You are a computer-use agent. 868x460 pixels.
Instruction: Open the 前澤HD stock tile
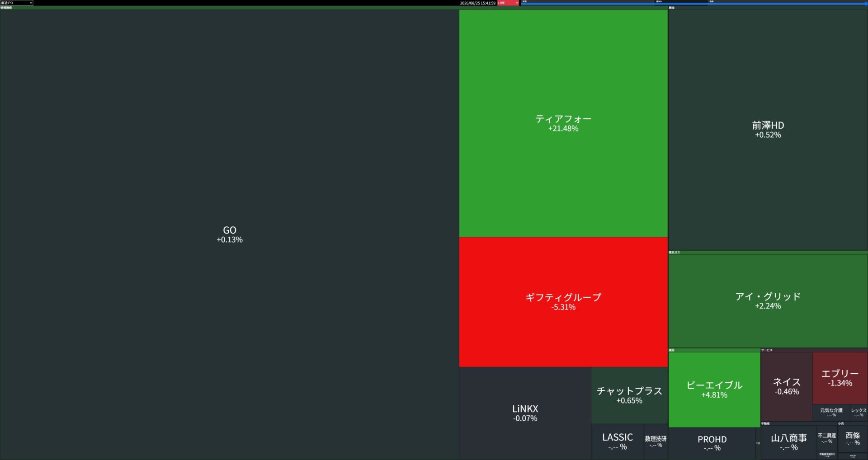point(768,130)
